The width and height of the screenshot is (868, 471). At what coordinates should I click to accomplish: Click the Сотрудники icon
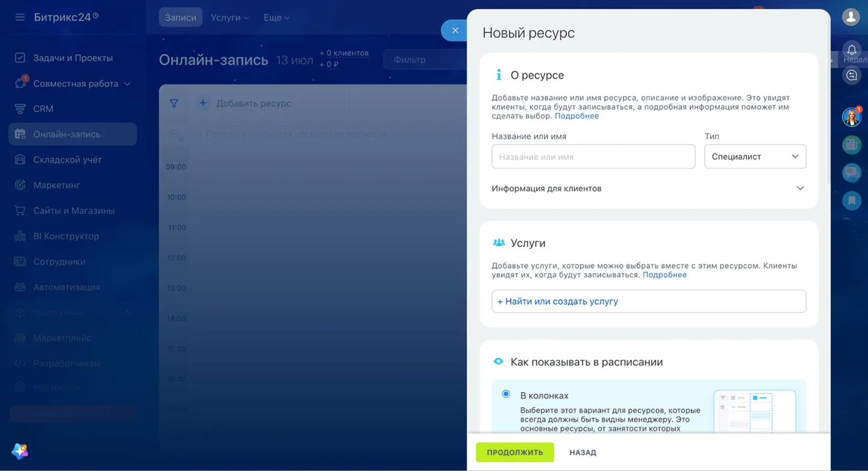pyautogui.click(x=20, y=261)
